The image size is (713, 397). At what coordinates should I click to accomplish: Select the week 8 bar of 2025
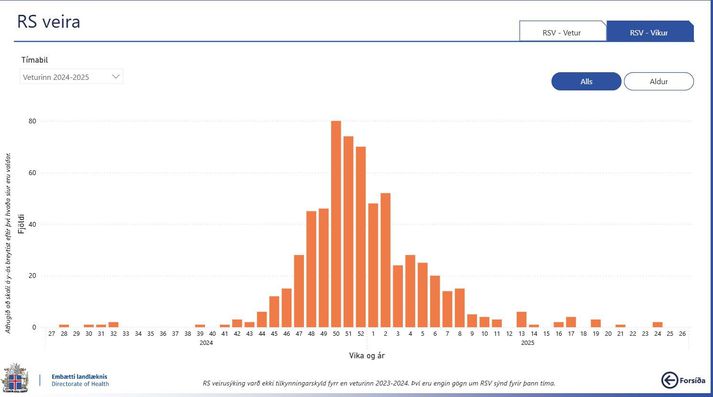coord(460,308)
